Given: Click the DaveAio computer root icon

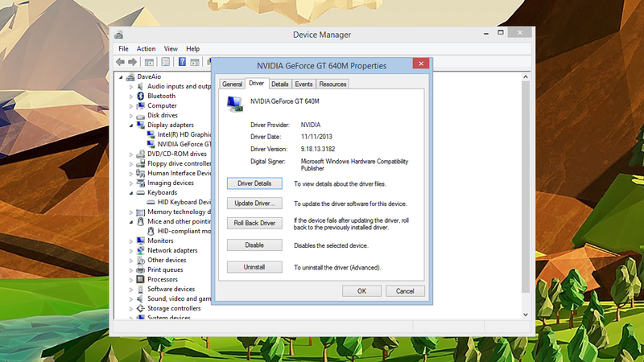Looking at the screenshot, I should click(130, 76).
